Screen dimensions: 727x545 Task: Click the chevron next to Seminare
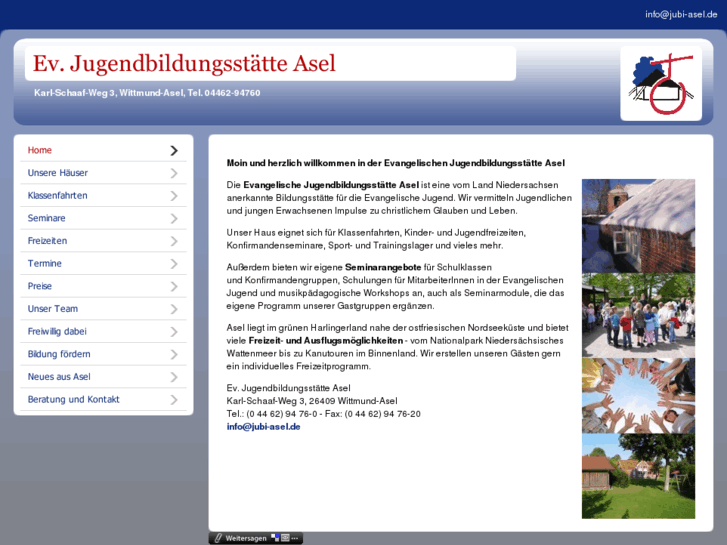pos(174,218)
